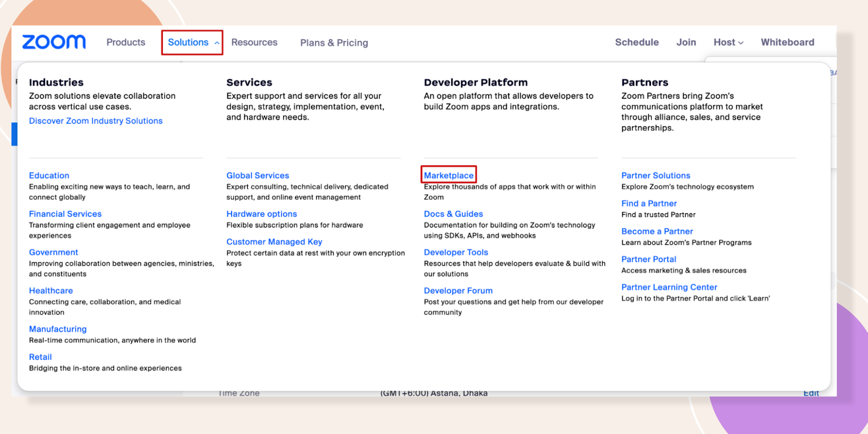Click the Partners heading

click(x=645, y=82)
